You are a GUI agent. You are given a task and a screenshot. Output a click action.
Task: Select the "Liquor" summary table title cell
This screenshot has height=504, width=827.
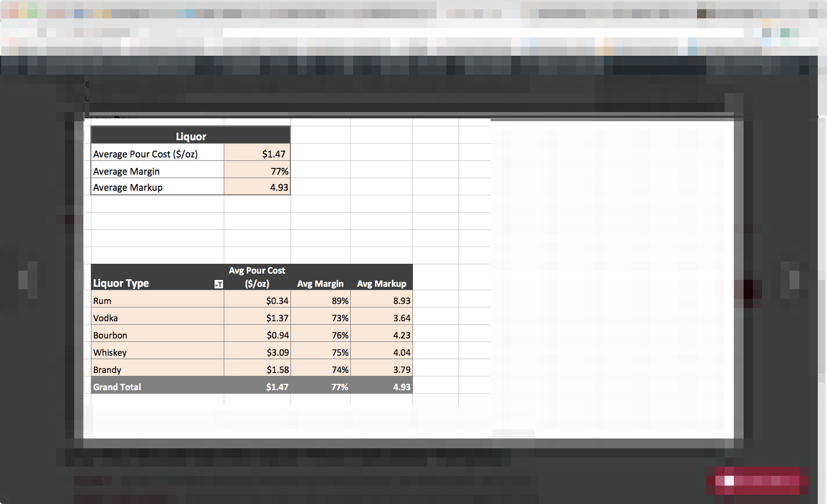tap(190, 135)
